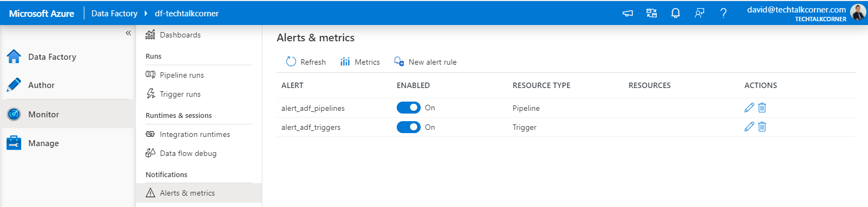Click the Metrics bar chart icon
Viewport: 868px width, 207px height.
(x=345, y=62)
